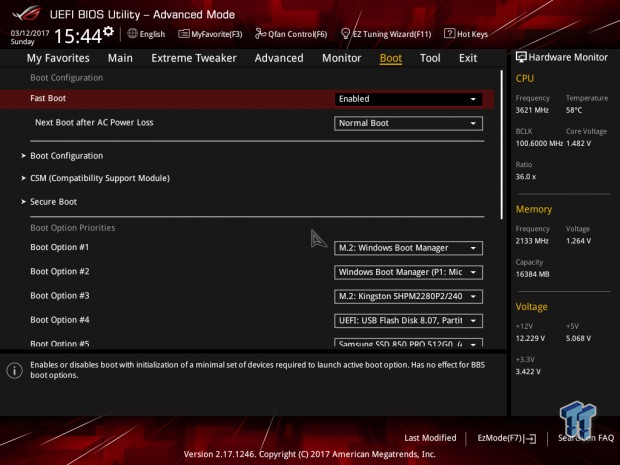The width and height of the screenshot is (620, 465).
Task: Click CPU temperature value 58°C
Action: pos(574,110)
